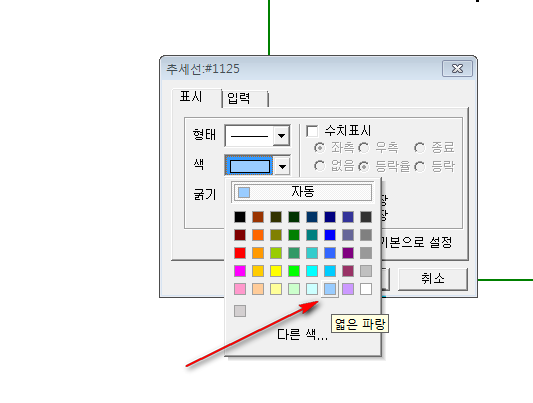This screenshot has height=403, width=533.
Task: Pick the lone gray swatch below palette
Action: 240,311
